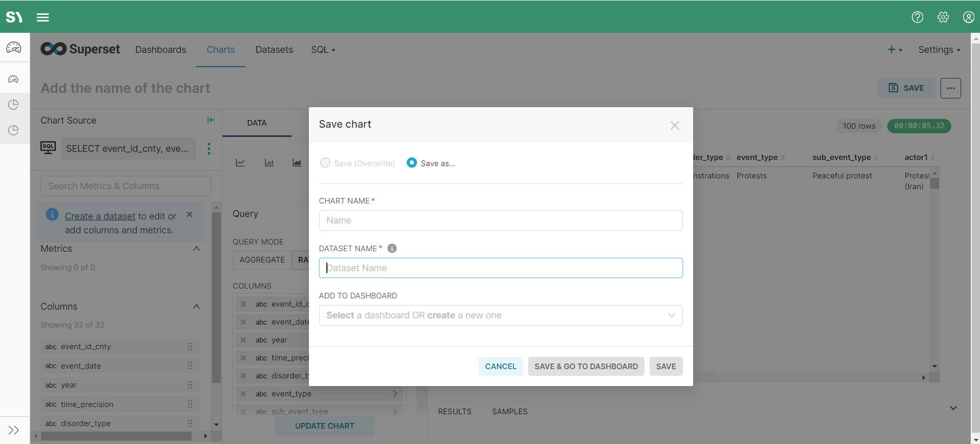
Task: Click the Chart Name input field
Action: point(501,220)
